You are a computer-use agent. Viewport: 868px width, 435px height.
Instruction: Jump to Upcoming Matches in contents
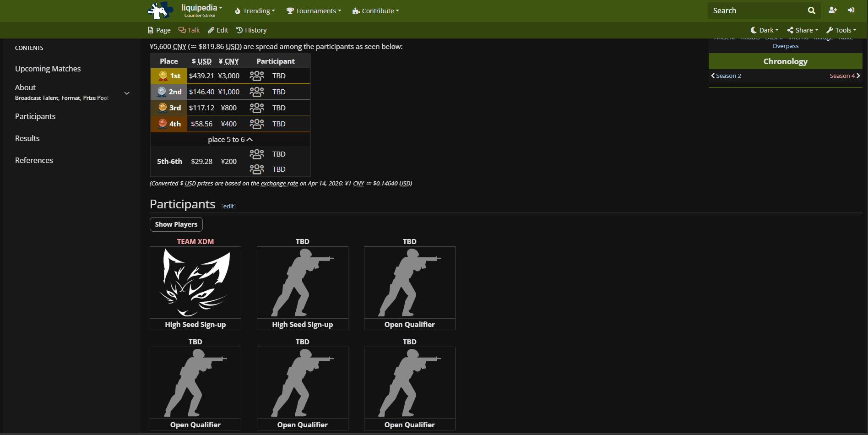(48, 69)
